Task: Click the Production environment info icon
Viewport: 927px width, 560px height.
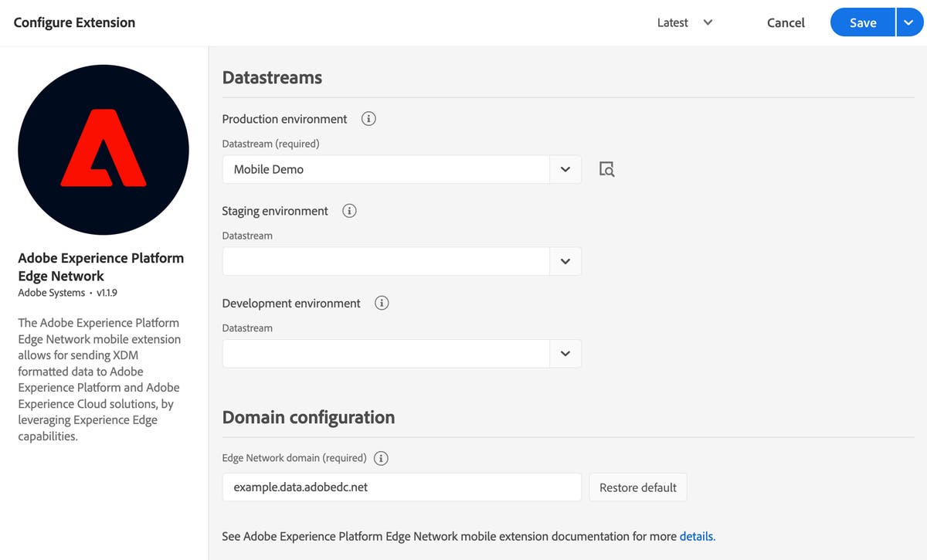Action: 368,119
